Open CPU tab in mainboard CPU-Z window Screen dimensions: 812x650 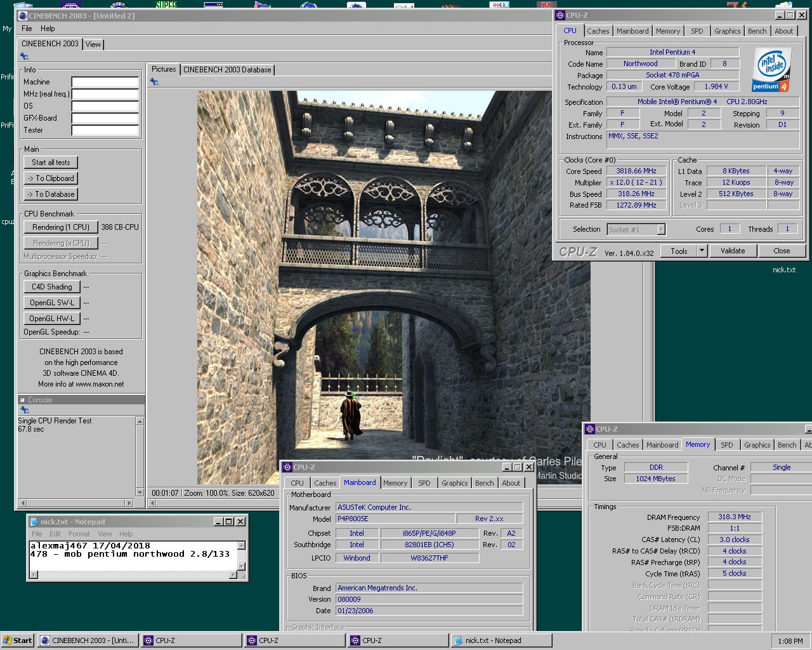click(x=298, y=483)
